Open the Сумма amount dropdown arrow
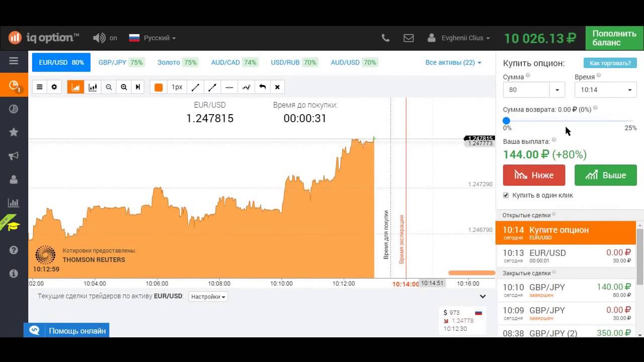The height and width of the screenshot is (362, 644). pos(557,90)
